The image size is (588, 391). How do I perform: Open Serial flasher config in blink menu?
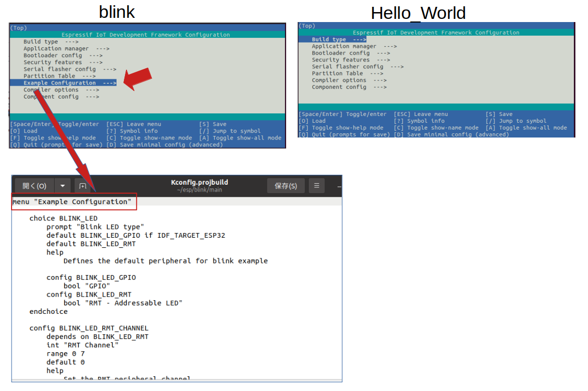69,69
